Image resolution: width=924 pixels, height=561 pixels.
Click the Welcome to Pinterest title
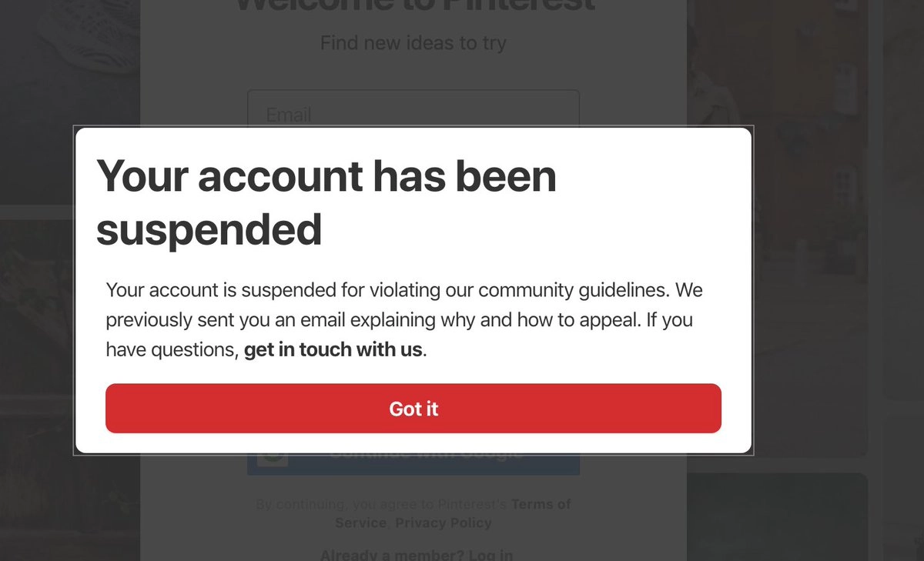[x=413, y=6]
